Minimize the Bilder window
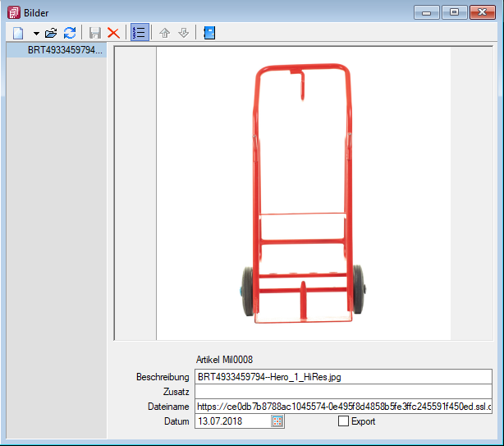 [426, 12]
